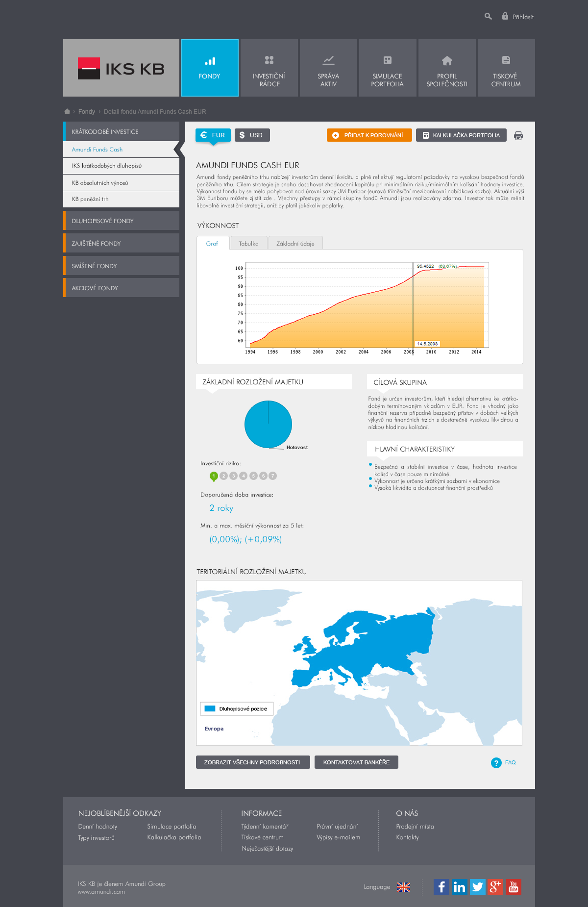Screen dimensions: 588x907
Task: Open the Twitter social icon
Action: click(x=477, y=887)
